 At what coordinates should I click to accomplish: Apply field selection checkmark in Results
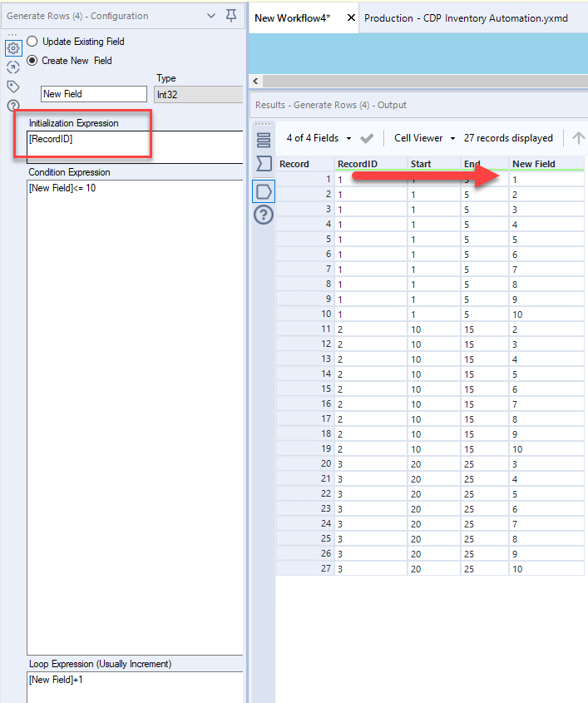point(367,139)
